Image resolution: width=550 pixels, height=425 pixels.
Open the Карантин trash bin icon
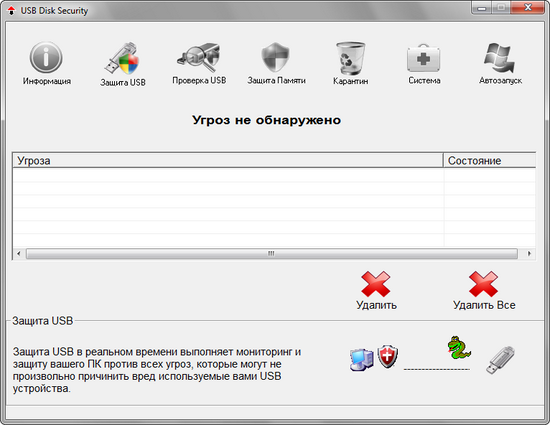(350, 58)
